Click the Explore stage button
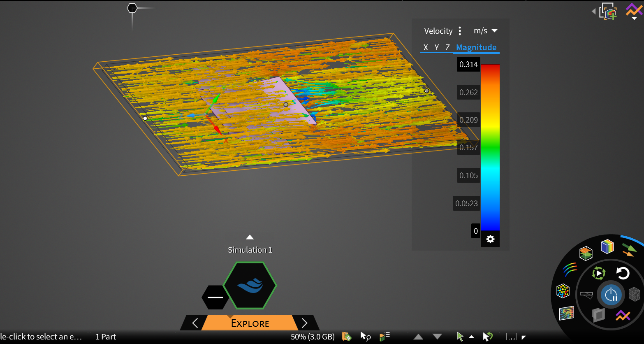Viewport: 644px width, 344px height. pos(250,323)
